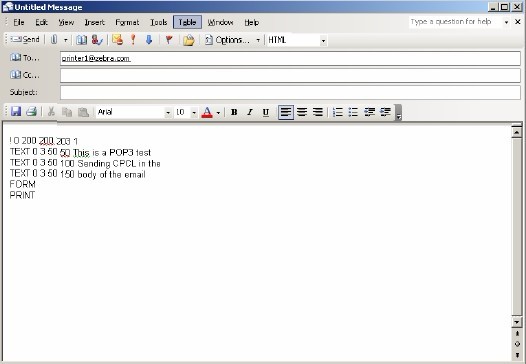Click the Type a question for help box
Viewport: 526px width, 364px height.
click(456, 22)
